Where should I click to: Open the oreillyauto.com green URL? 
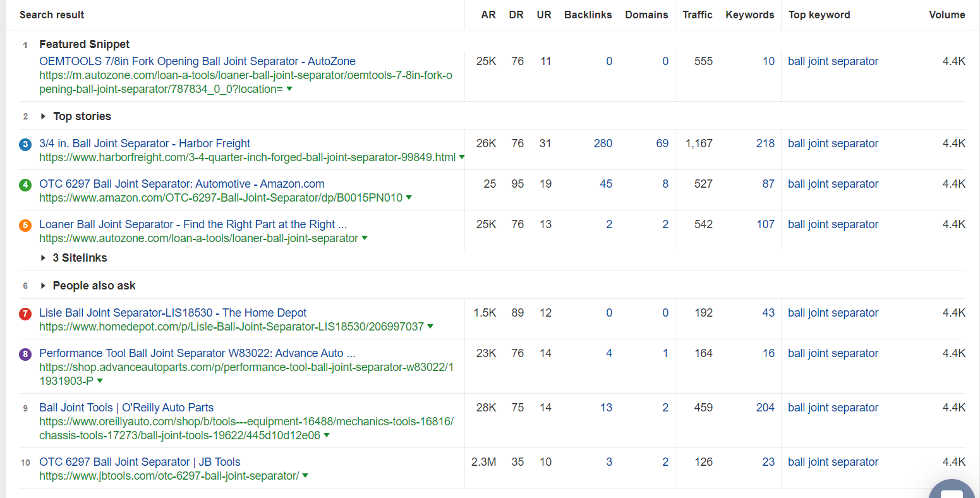pos(246,428)
